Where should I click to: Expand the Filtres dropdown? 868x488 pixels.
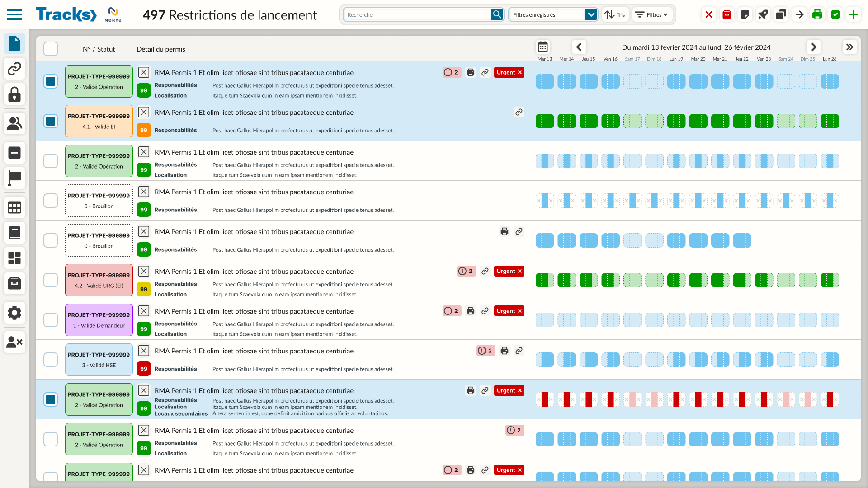pos(651,14)
